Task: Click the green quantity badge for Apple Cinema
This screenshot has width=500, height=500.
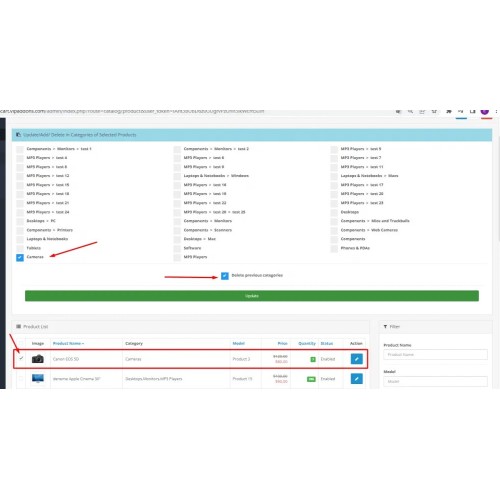Action: (311, 379)
